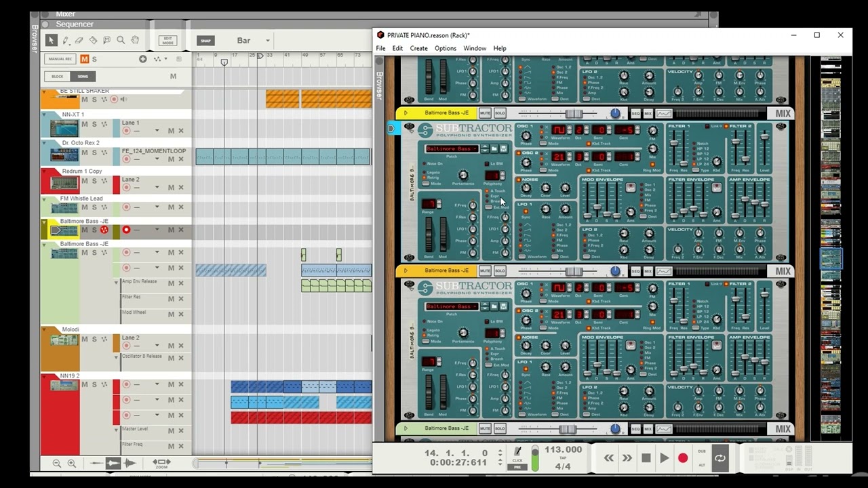This screenshot has height=488, width=868.
Task: Click the Play transport button
Action: (665, 458)
